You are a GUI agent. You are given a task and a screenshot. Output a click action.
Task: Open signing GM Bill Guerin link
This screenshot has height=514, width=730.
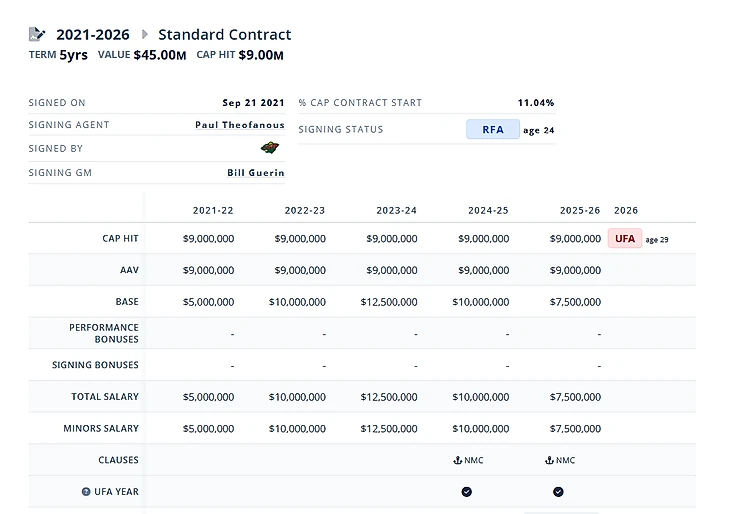pos(255,172)
